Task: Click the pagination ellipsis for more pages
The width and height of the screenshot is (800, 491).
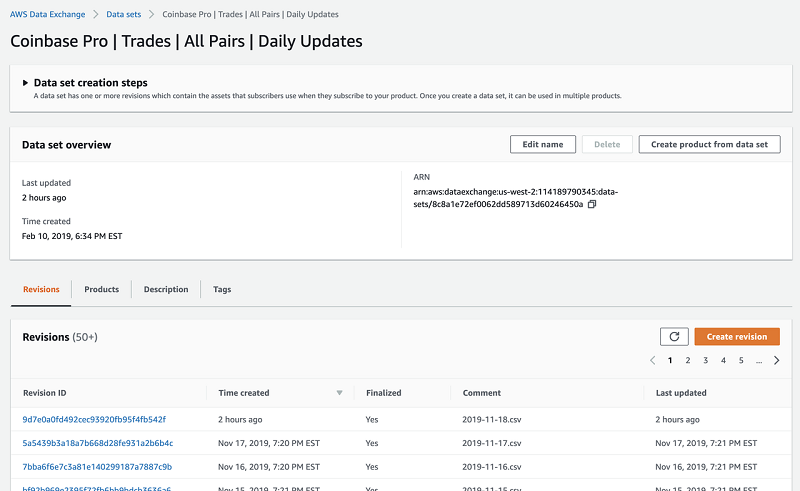Action: click(759, 360)
